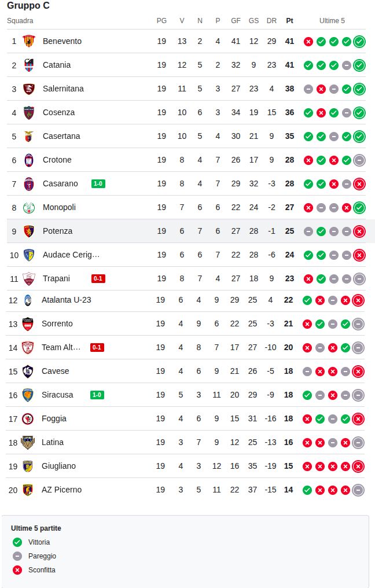Viewport: 375px width, 588px height.
Task: Open Potenza's most recent loss icon
Action: tap(359, 231)
